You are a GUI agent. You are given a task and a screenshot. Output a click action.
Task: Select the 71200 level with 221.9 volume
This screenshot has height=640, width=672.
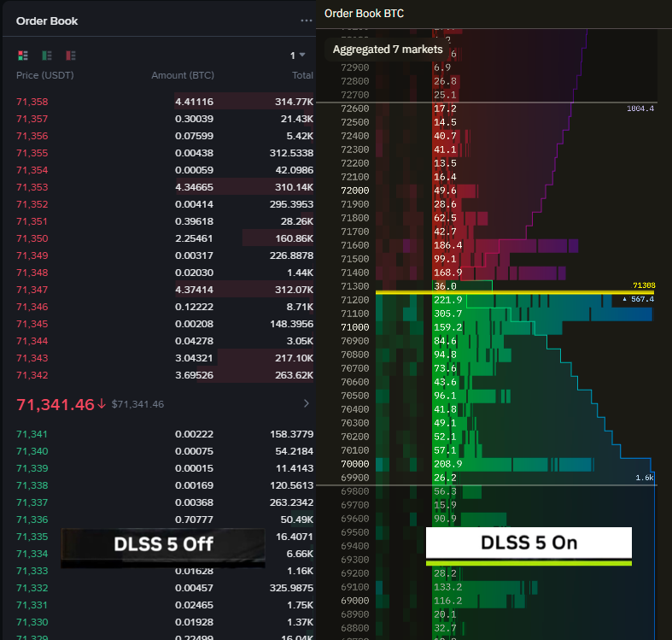click(x=355, y=300)
